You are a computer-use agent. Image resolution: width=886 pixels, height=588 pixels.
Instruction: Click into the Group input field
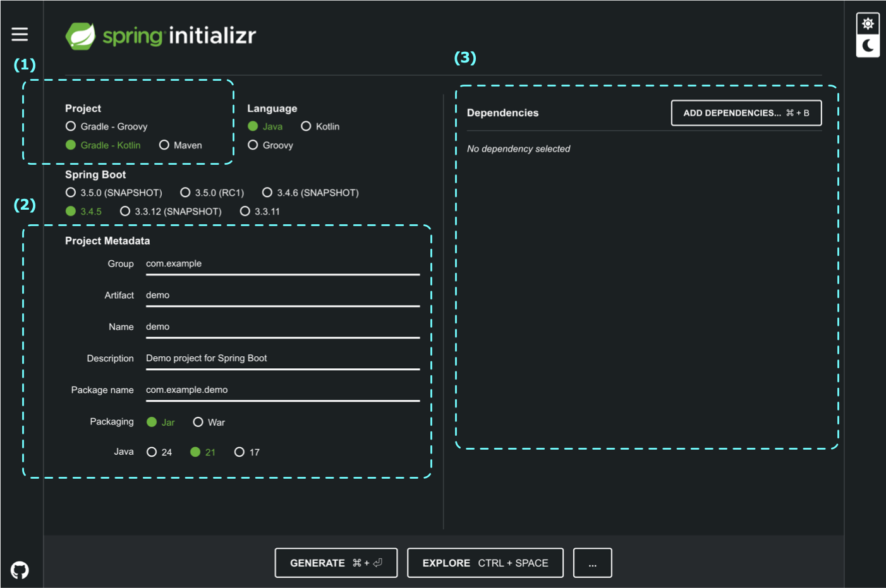click(282, 264)
